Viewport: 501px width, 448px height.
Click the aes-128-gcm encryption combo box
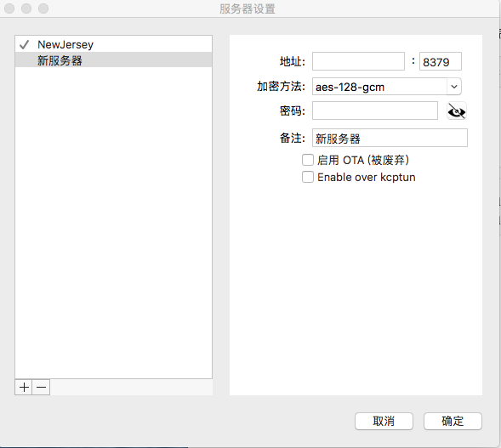coord(387,87)
